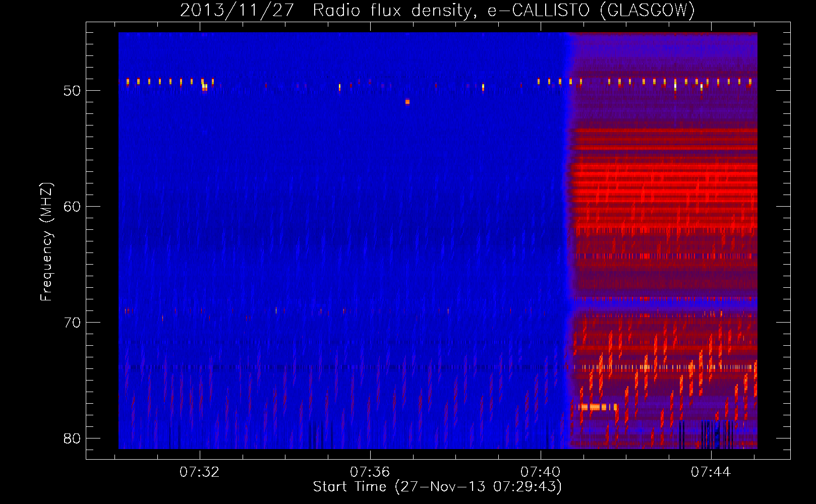Image resolution: width=816 pixels, height=504 pixels.
Task: Click the '60' frequency axis label
Action: [72, 207]
